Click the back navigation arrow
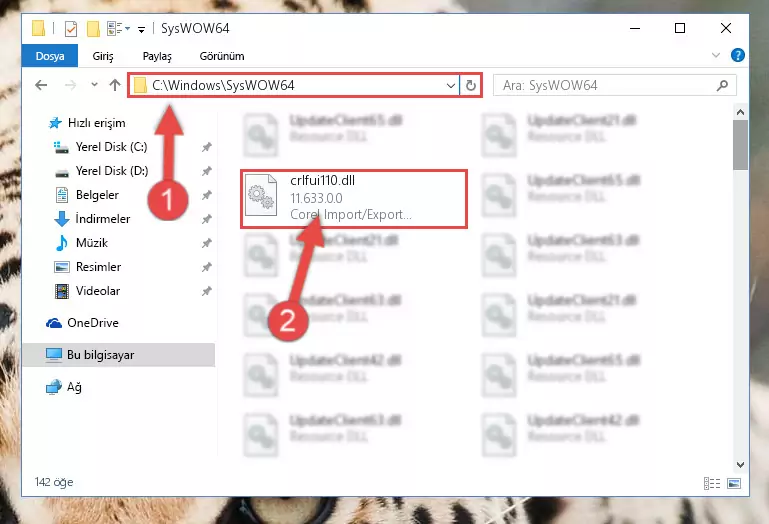Viewport: 769px width, 524px height. tap(41, 85)
